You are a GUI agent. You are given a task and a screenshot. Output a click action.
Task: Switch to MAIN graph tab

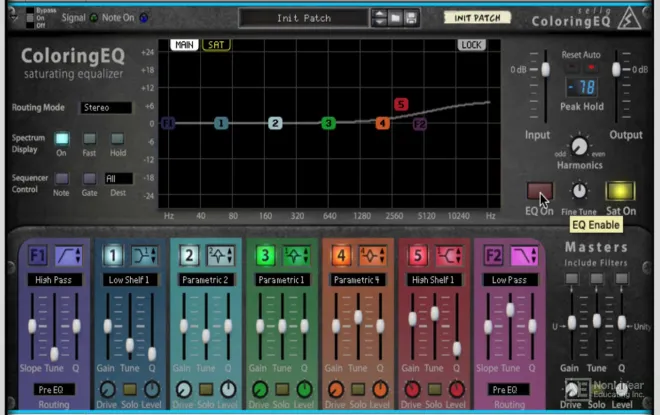[184, 45]
